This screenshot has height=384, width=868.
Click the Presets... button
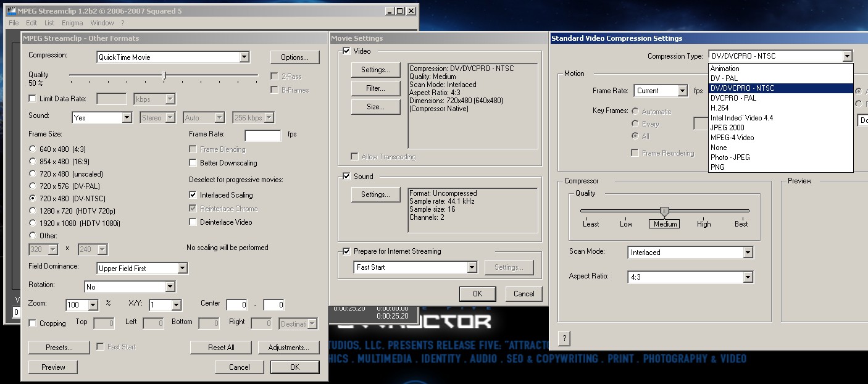[x=59, y=348]
